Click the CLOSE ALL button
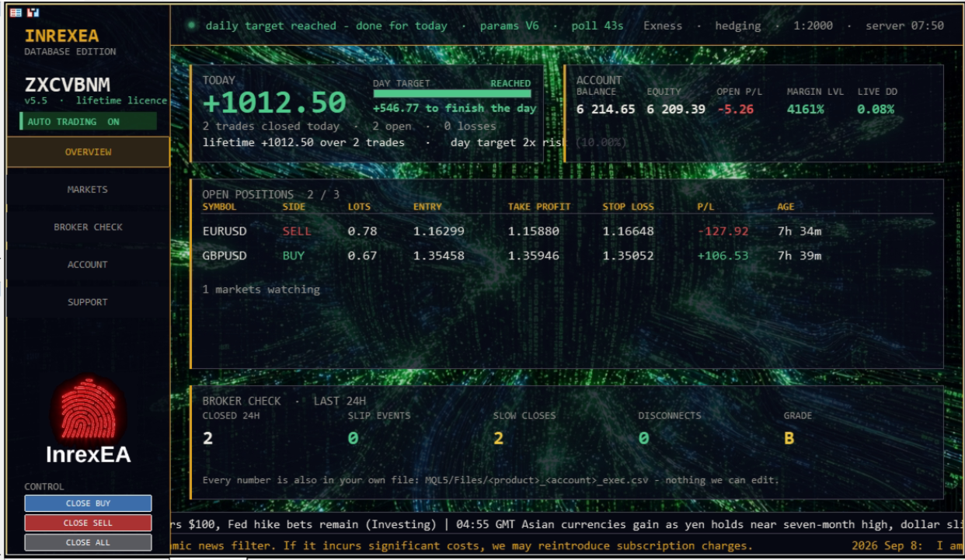The height and width of the screenshot is (560, 965). point(88,542)
